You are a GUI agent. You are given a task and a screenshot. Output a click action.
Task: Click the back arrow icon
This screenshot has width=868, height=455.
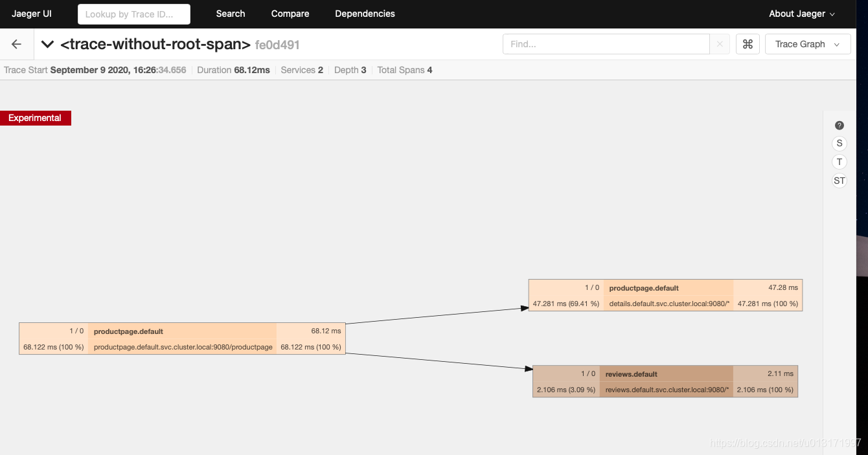(17, 44)
